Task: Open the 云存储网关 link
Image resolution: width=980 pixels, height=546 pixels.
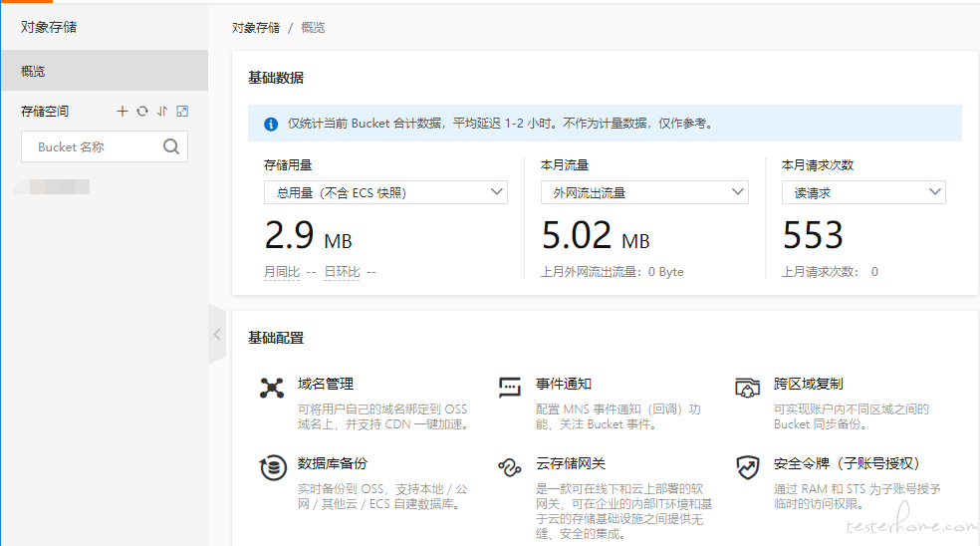Action: (571, 463)
